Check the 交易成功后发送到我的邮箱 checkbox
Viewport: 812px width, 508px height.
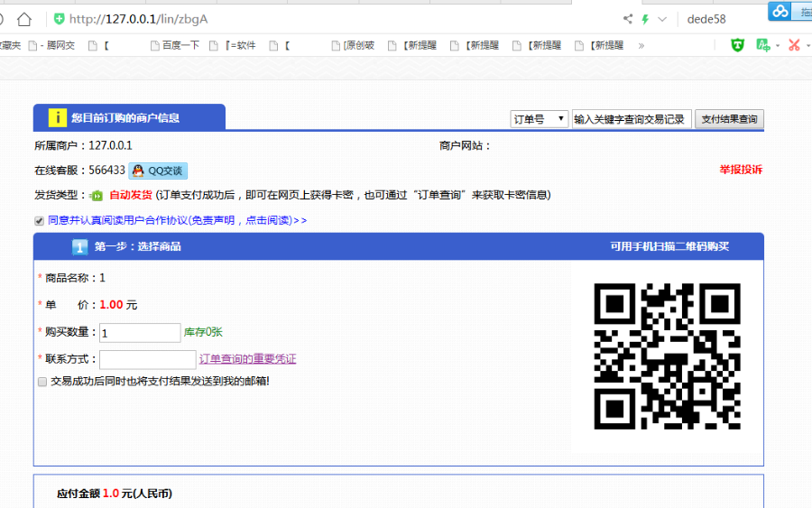point(42,383)
